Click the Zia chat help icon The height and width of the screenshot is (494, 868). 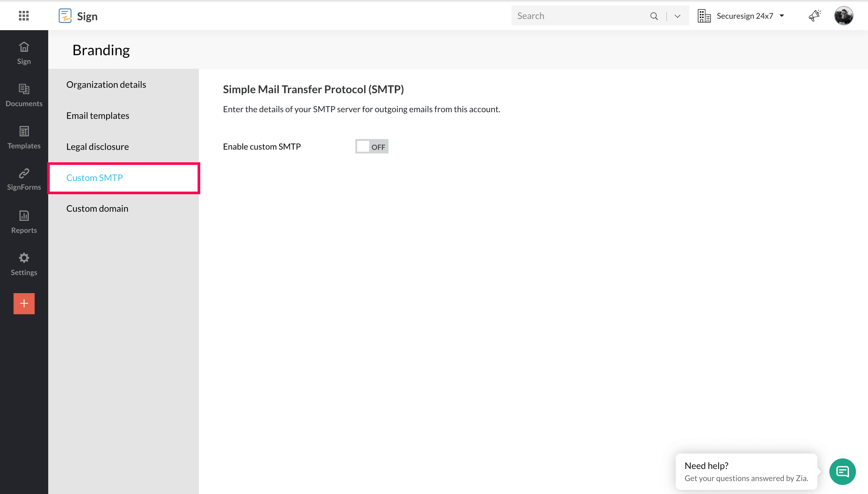pyautogui.click(x=842, y=471)
